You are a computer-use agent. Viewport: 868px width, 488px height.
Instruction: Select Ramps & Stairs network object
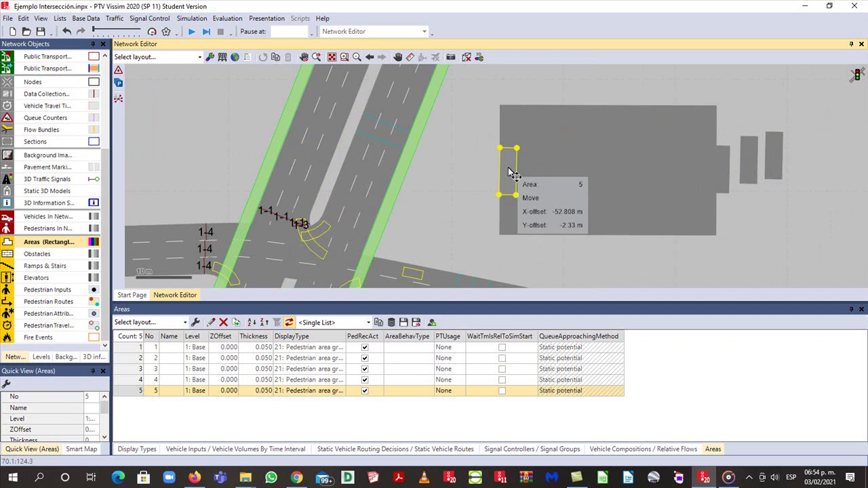pos(45,266)
